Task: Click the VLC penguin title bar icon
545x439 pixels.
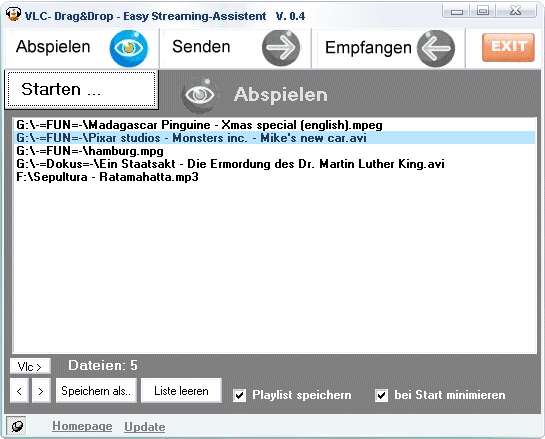Action: tap(13, 14)
